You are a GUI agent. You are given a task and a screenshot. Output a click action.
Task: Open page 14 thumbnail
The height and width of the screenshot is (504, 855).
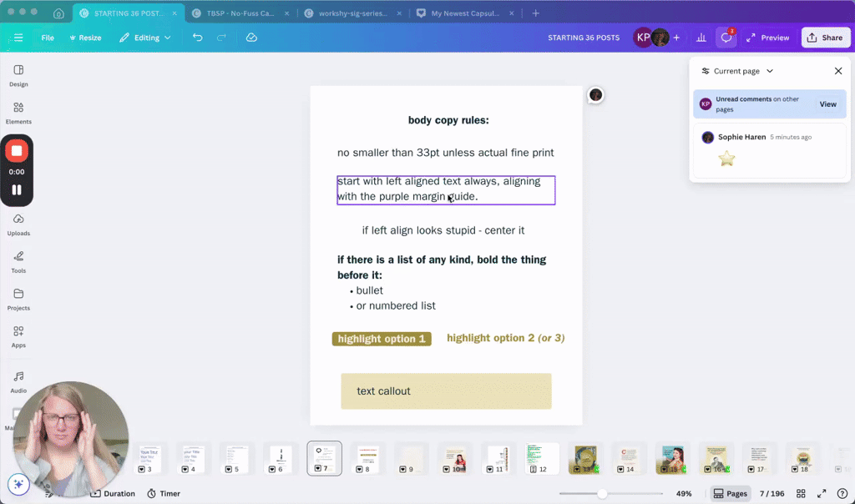(630, 459)
